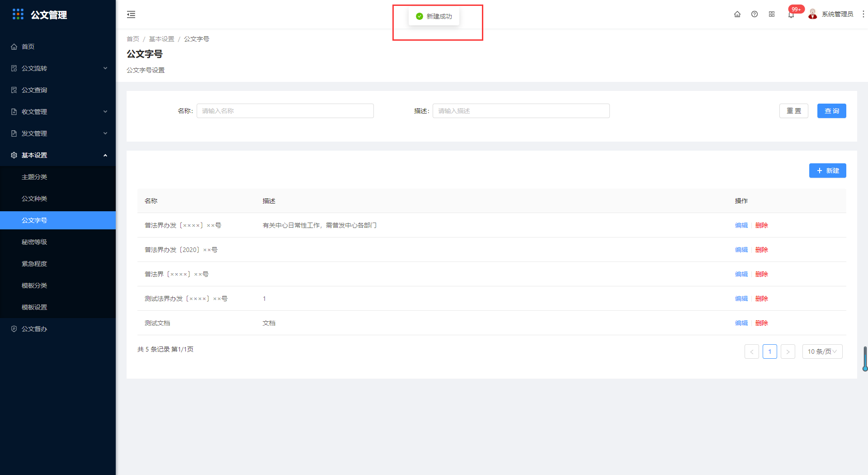Expand the 发文管理 submenu chevron
Viewport: 868px width, 475px height.
click(105, 133)
